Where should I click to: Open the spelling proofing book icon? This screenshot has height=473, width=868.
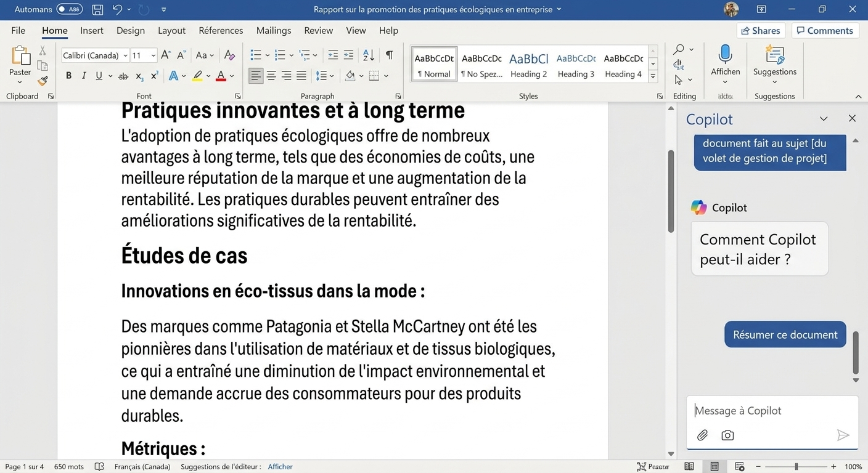(99, 467)
